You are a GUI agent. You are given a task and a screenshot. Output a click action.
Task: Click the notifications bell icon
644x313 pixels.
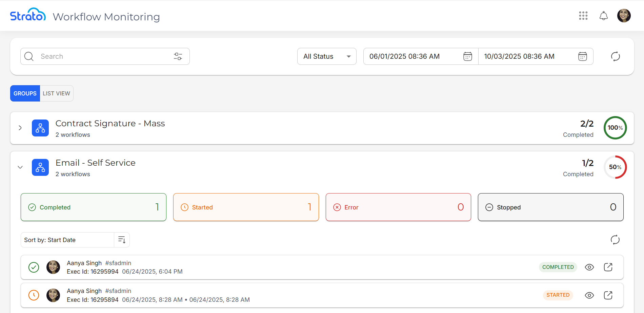(x=603, y=16)
